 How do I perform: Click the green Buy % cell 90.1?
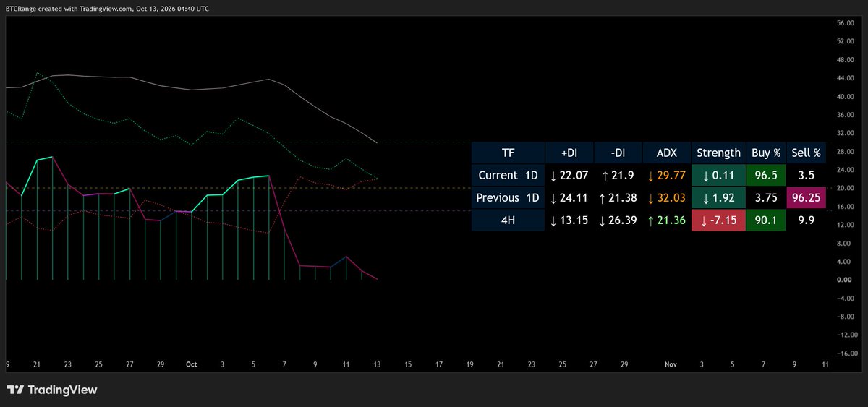766,220
